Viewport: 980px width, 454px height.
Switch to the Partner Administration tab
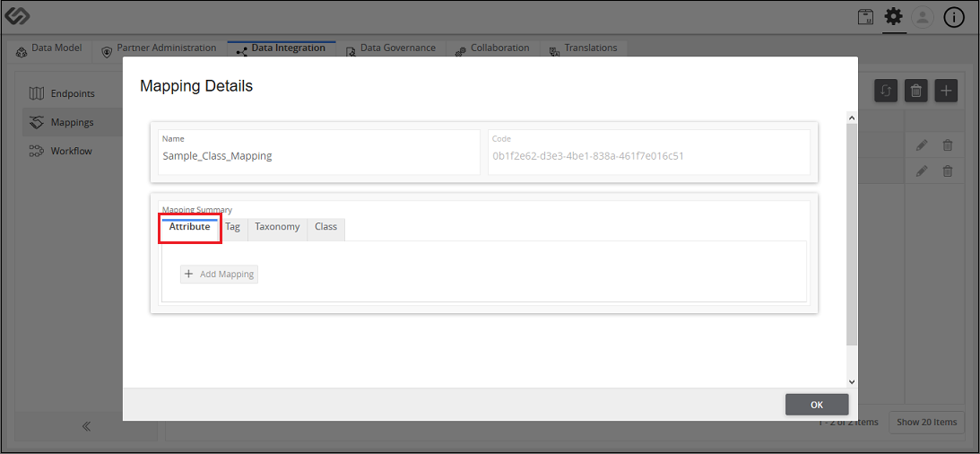point(159,49)
